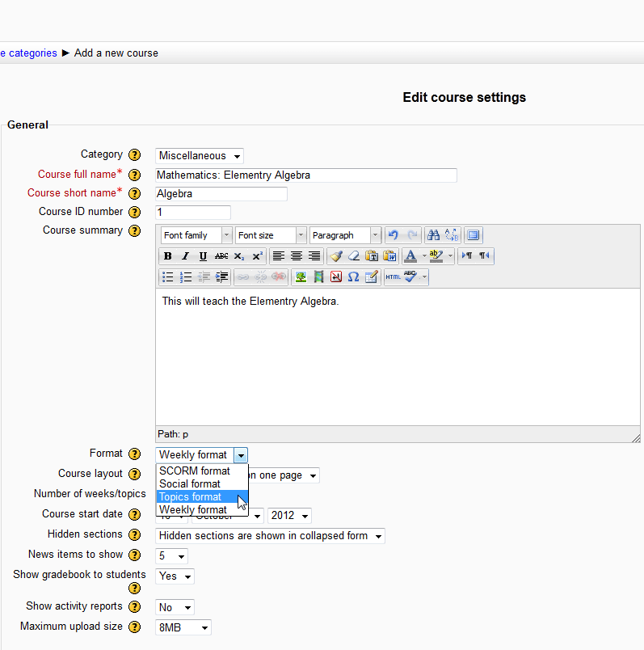The image size is (644, 650).
Task: Expand the Font family dropdown
Action: tap(196, 235)
